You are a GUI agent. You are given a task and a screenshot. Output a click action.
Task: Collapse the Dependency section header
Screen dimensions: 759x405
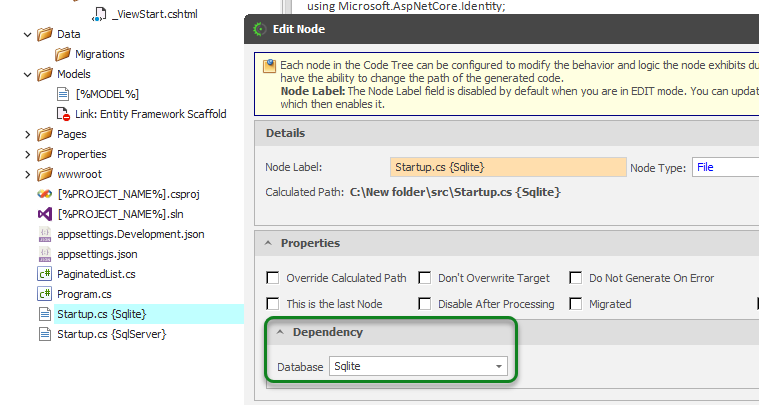coord(281,332)
